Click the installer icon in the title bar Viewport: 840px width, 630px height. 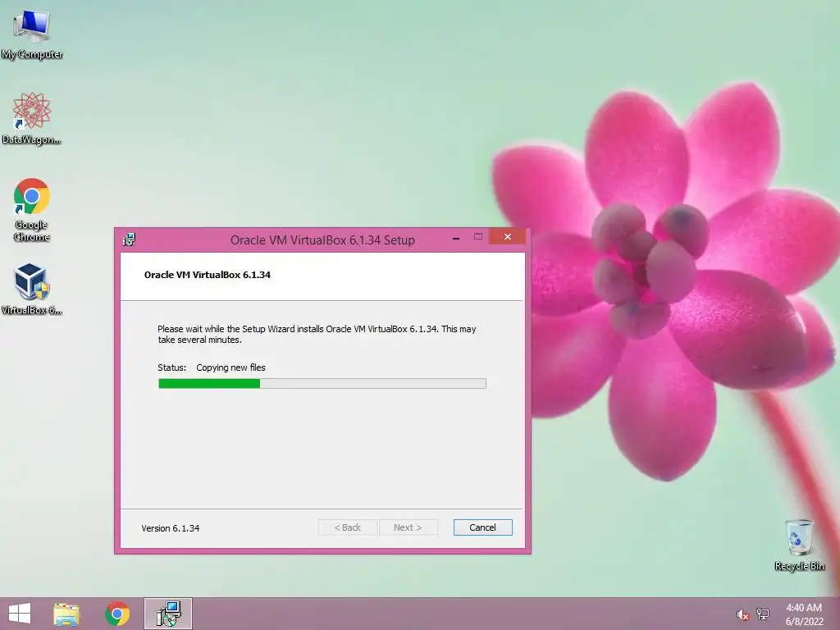(x=129, y=240)
